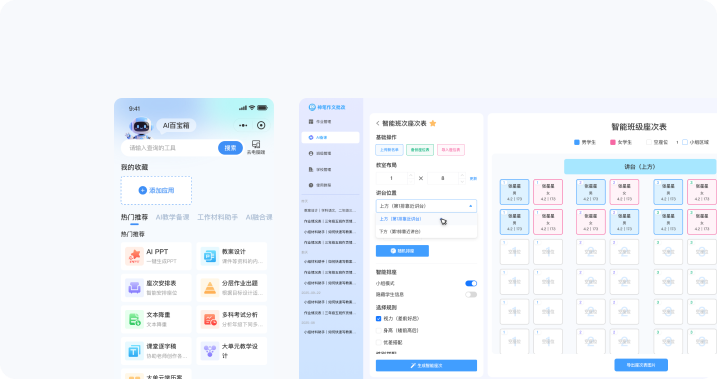Open the 课堂逐字稿 blue T icon

134,351
